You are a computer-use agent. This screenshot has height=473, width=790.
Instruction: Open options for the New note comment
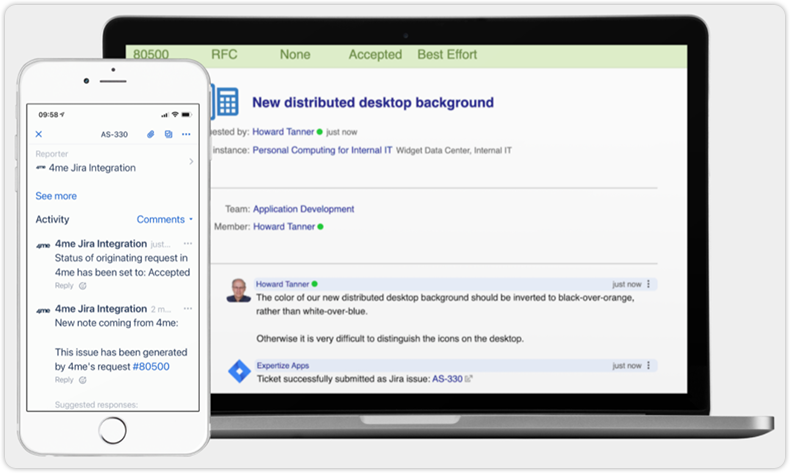(188, 308)
